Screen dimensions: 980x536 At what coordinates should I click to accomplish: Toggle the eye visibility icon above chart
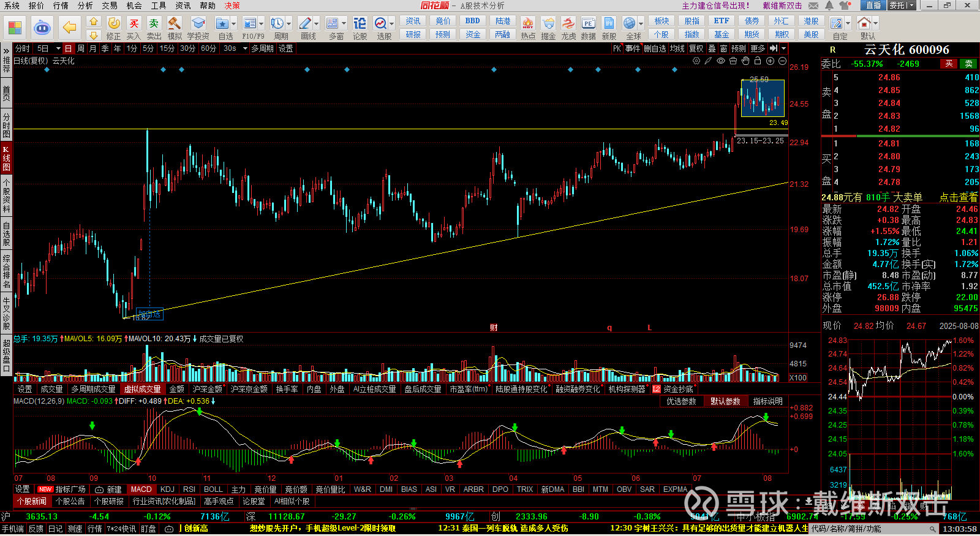tap(721, 61)
